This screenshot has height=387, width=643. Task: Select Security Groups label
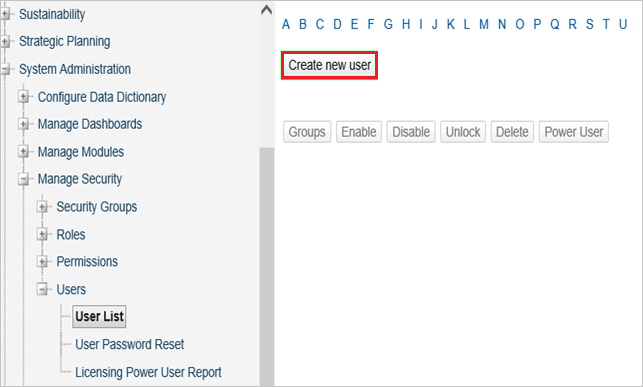pyautogui.click(x=97, y=207)
